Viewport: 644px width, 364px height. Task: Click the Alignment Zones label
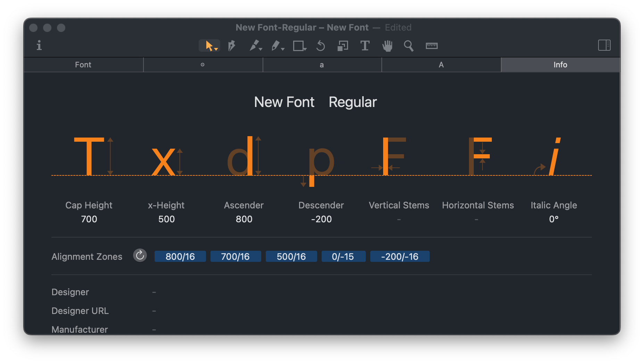coord(87,257)
